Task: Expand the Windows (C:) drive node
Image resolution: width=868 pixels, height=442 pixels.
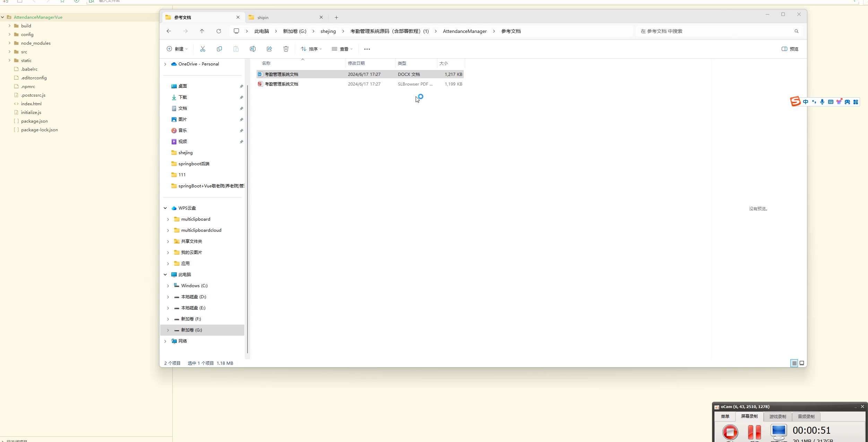Action: click(168, 286)
